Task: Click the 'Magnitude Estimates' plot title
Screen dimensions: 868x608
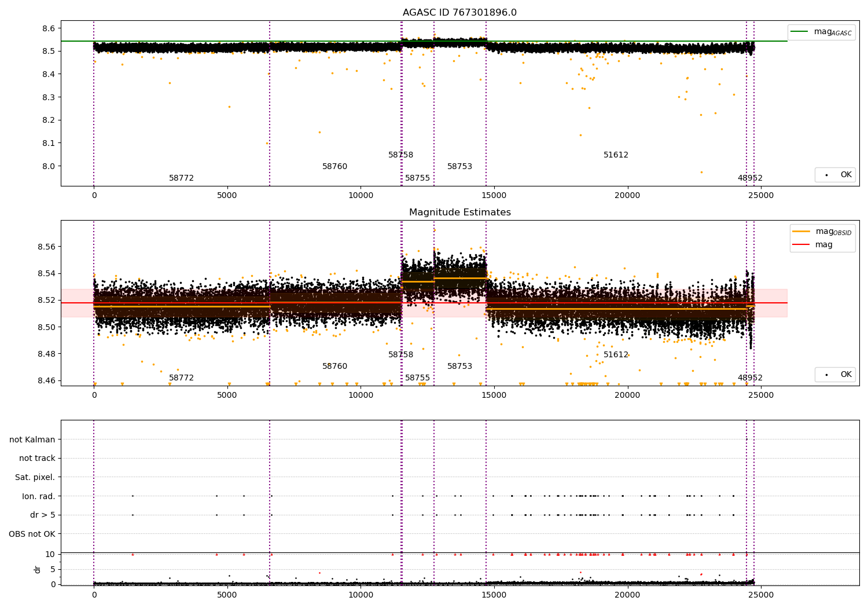Action: point(459,213)
